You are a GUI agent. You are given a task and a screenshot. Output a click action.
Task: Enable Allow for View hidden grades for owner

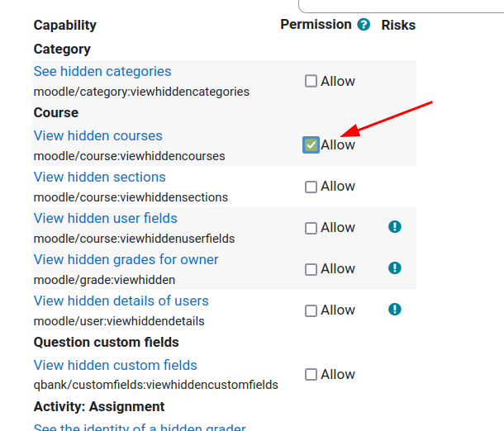pos(311,269)
